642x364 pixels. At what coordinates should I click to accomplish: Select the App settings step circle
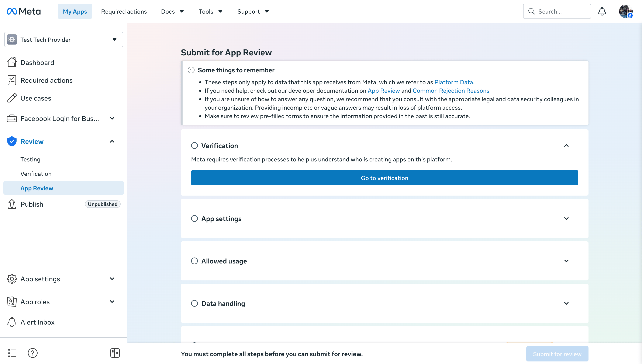(194, 218)
